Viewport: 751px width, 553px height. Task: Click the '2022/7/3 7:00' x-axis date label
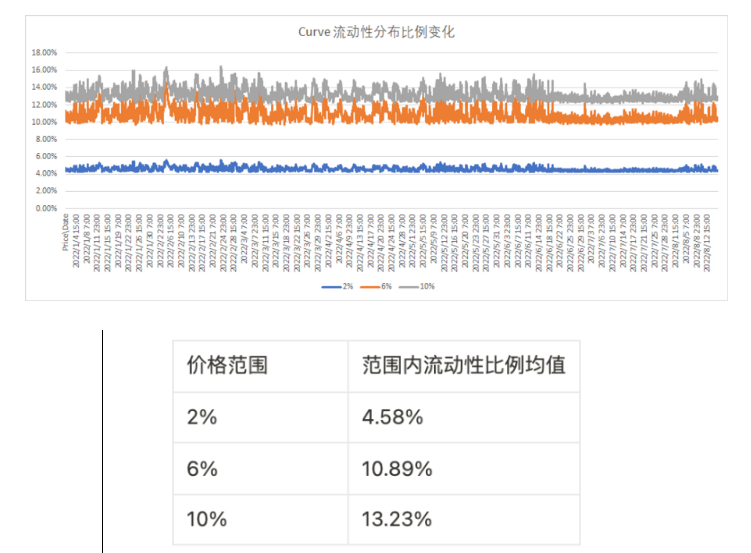[x=592, y=239]
